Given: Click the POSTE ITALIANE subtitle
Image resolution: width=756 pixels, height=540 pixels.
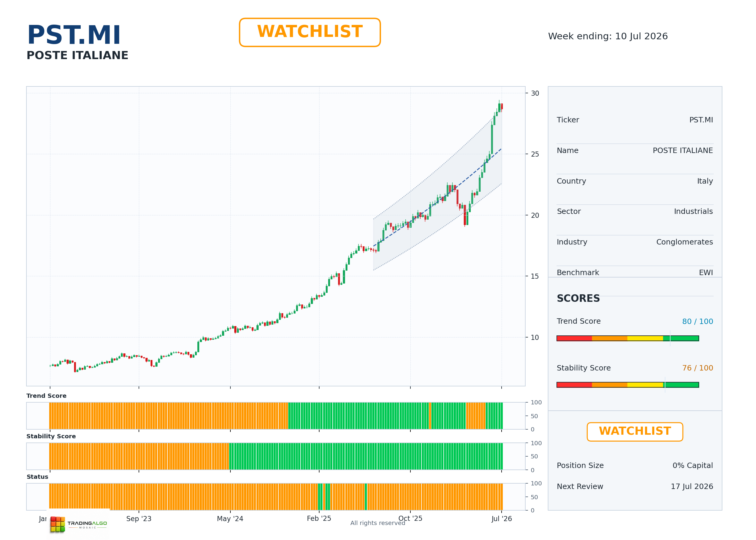Looking at the screenshot, I should point(77,55).
